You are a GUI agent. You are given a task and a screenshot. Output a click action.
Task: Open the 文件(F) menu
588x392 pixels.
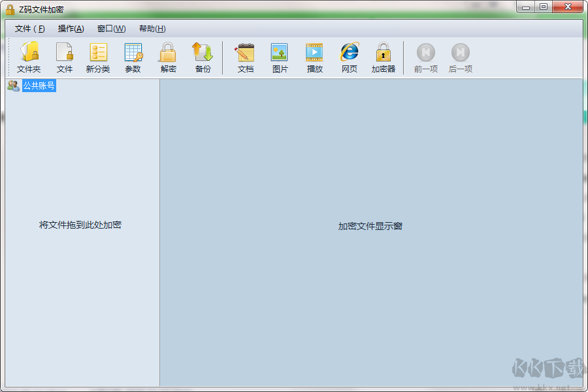click(29, 29)
